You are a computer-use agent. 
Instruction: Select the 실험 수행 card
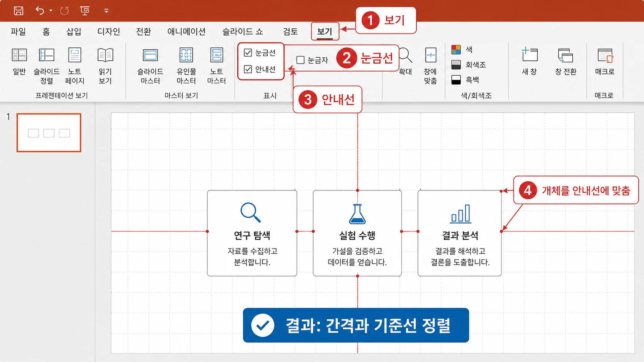pyautogui.click(x=357, y=233)
